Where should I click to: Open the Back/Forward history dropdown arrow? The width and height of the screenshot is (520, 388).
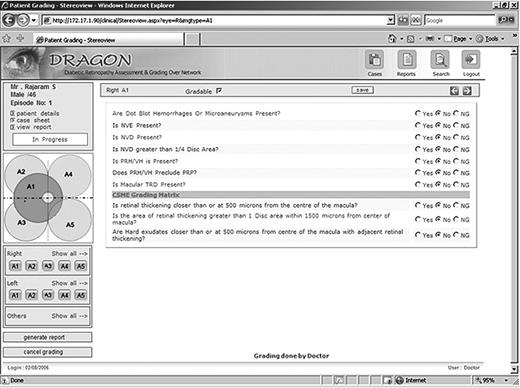(x=34, y=20)
